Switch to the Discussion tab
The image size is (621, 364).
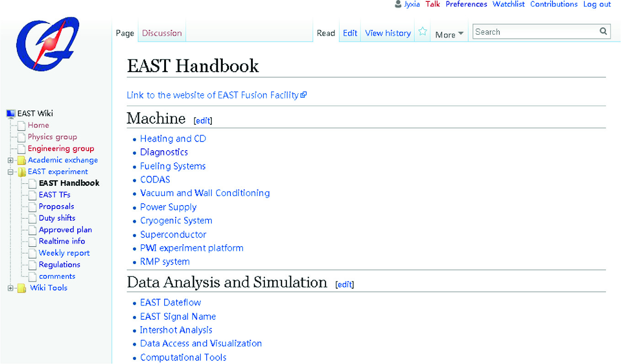[162, 33]
